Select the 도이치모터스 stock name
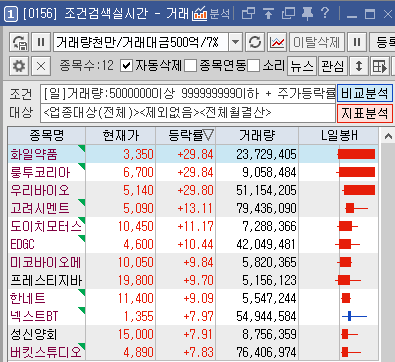Image resolution: width=395 pixels, height=362 pixels. click(x=46, y=226)
